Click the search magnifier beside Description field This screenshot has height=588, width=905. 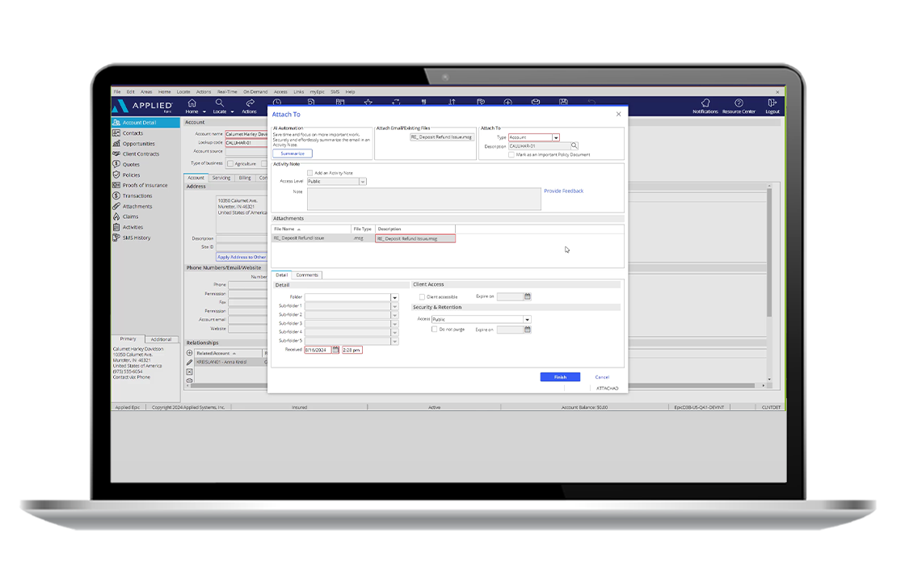[575, 146]
